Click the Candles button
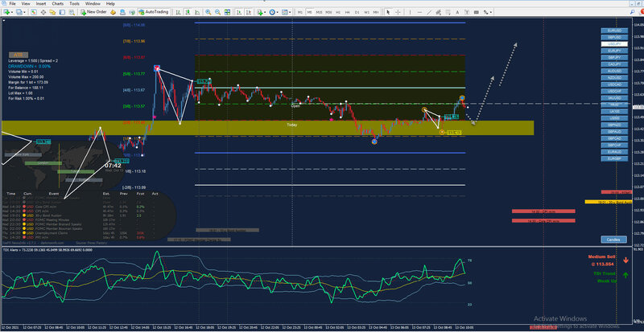644x332 pixels. point(613,239)
